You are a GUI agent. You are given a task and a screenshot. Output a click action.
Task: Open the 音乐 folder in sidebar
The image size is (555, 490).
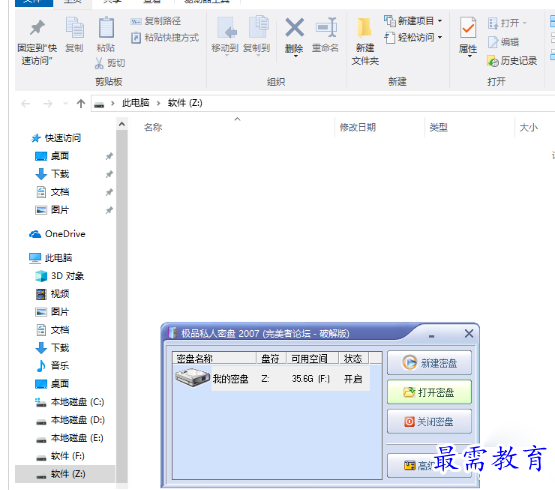(x=52, y=366)
